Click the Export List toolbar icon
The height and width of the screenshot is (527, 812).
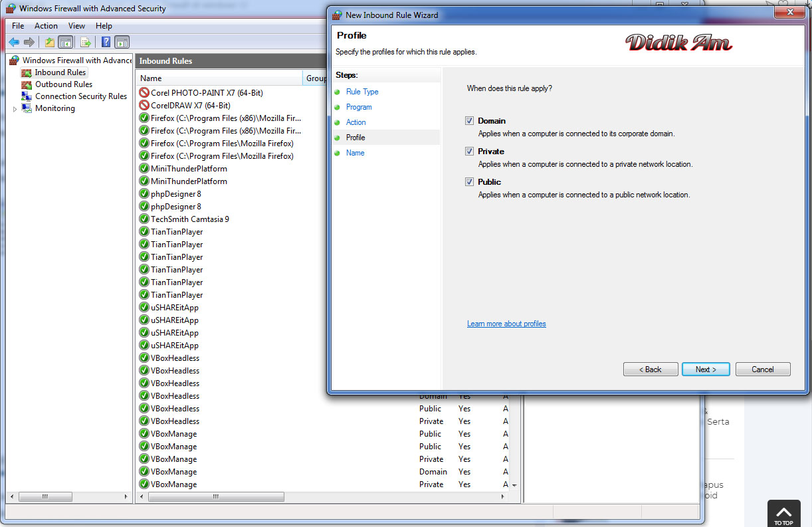85,43
